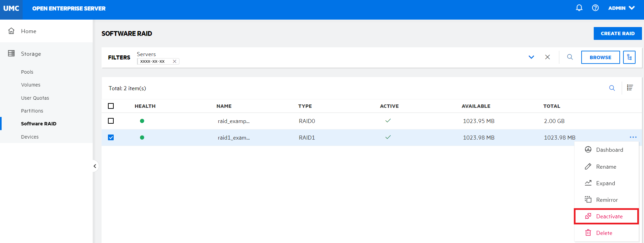This screenshot has width=644, height=243.
Task: Remove the xxxx-xx-xx server filter tag
Action: pos(174,62)
